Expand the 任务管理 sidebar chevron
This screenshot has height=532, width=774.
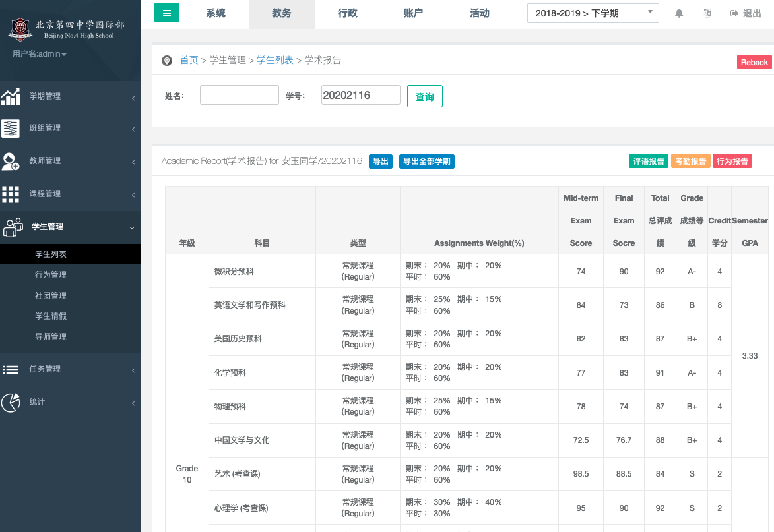pyautogui.click(x=133, y=370)
